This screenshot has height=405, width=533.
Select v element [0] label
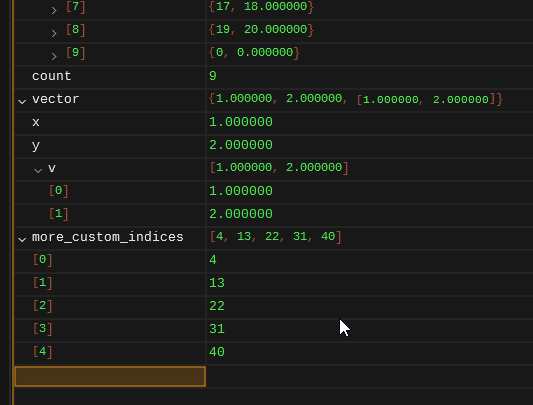click(x=59, y=191)
